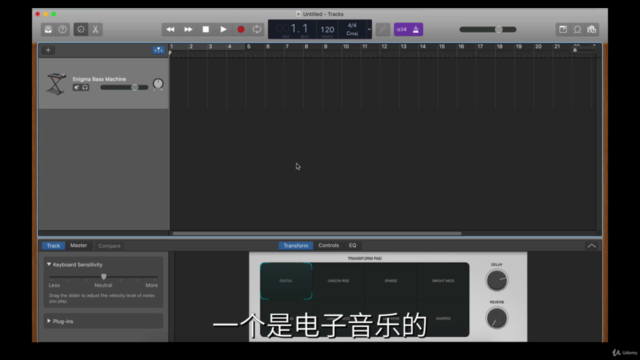Viewport: 640px width, 360px height.
Task: Click the bar and beat position display
Action: point(293,29)
